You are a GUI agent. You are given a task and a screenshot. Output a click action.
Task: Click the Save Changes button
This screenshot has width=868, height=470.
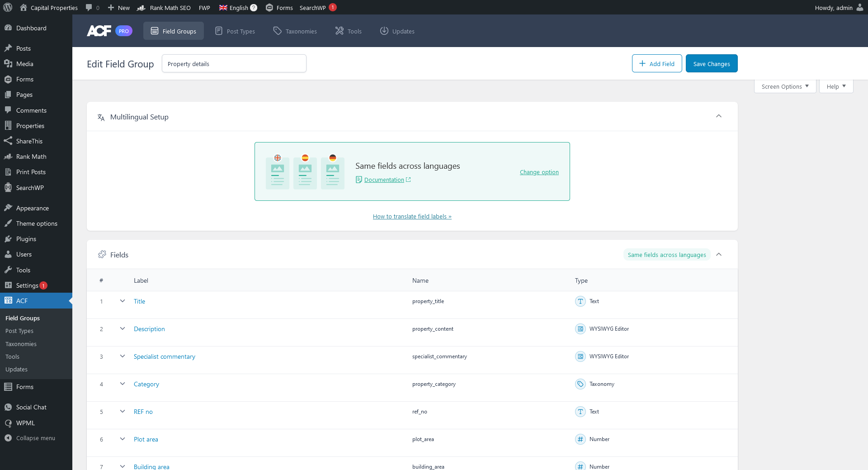pos(711,64)
